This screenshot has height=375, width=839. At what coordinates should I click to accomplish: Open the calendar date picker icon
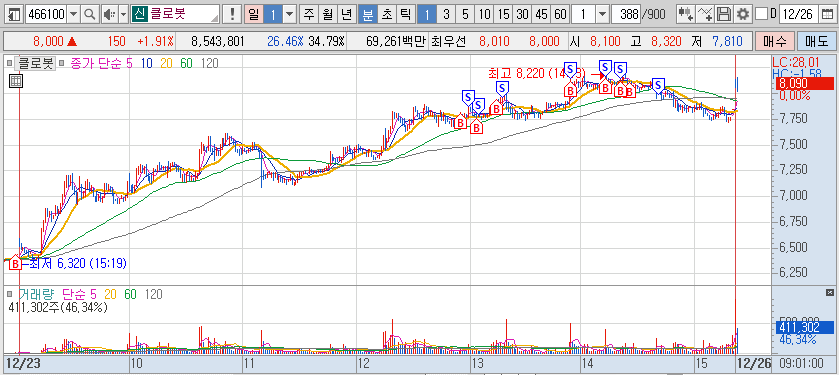(x=827, y=14)
